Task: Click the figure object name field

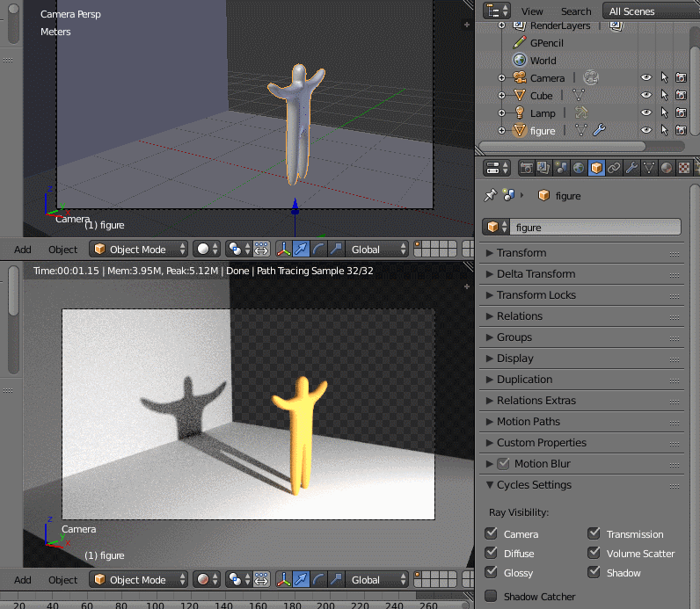Action: point(595,227)
